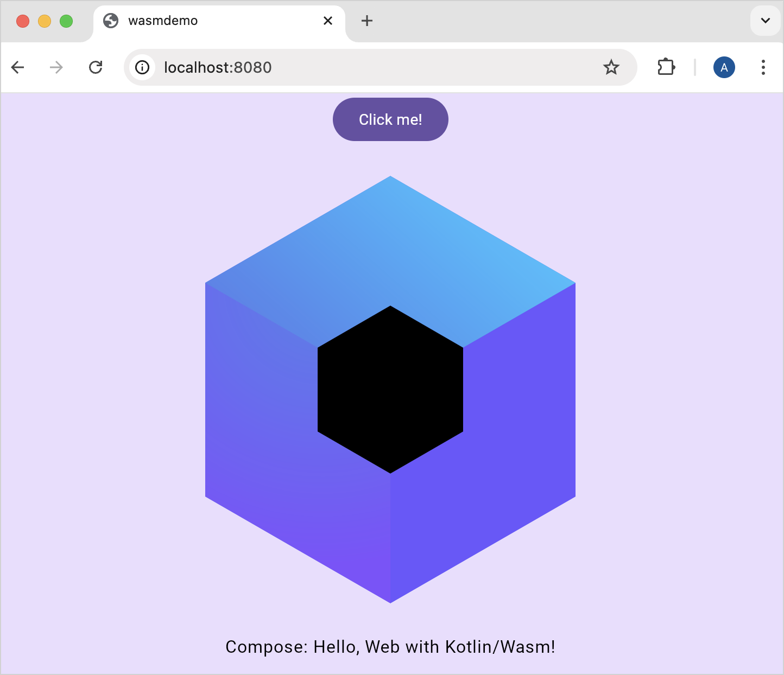This screenshot has height=675, width=784.
Task: Click the wasmdemo tab favicon
Action: (x=112, y=21)
